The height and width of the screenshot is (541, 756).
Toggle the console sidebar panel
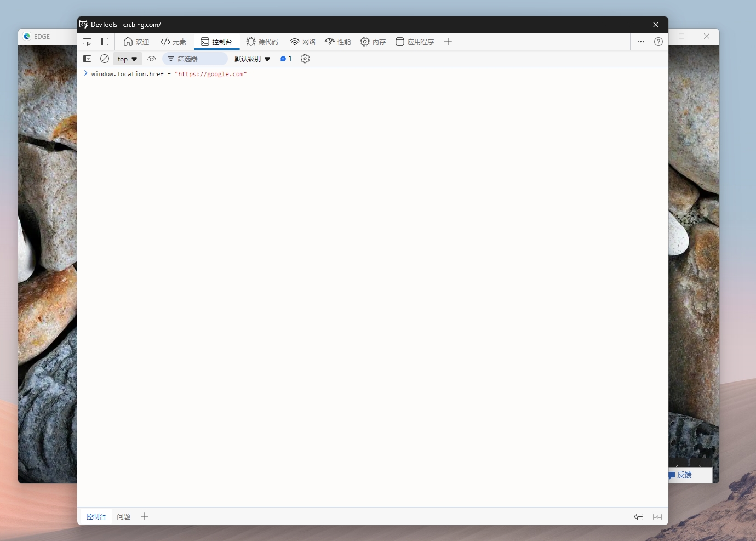[87, 59]
